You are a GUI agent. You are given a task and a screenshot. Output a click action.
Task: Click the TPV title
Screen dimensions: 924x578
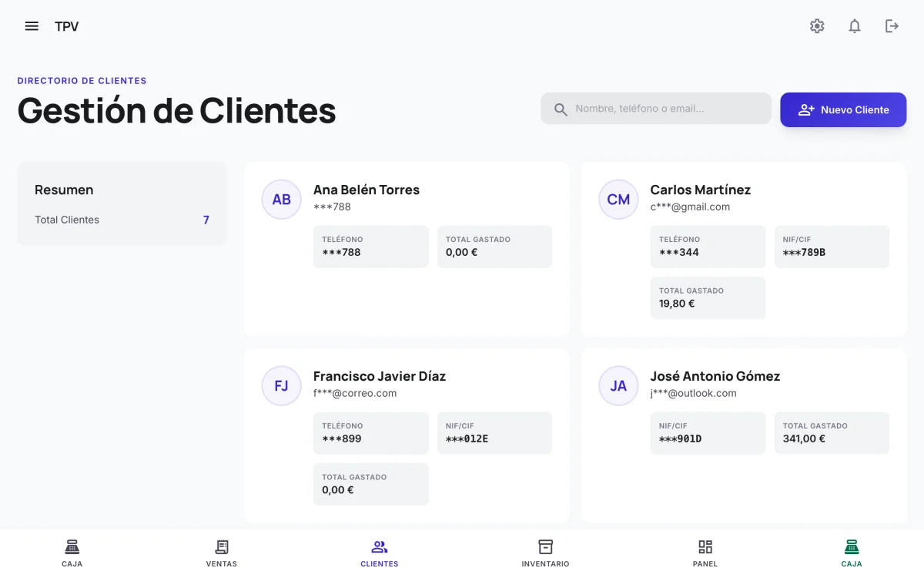[67, 26]
